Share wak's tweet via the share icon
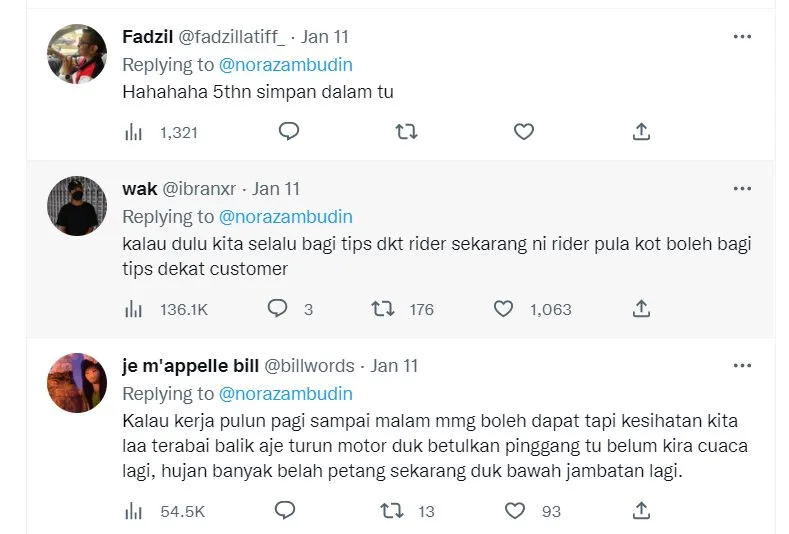789x534 pixels. point(642,309)
